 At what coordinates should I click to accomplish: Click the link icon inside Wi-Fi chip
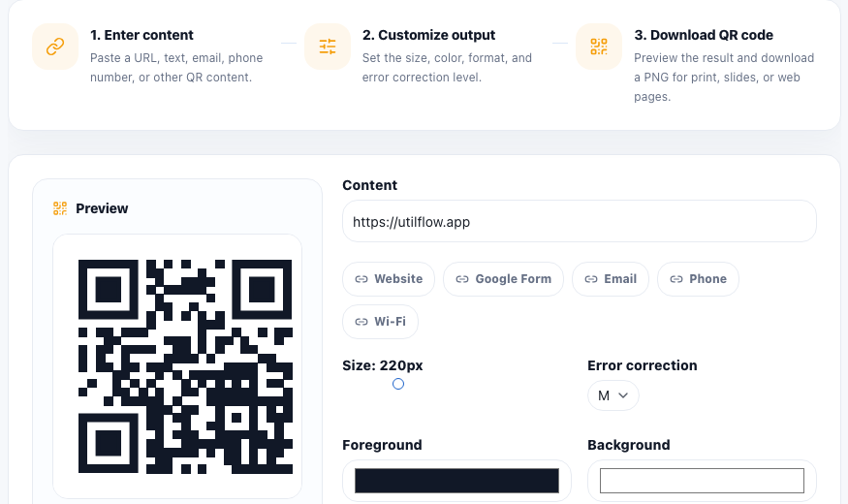[x=361, y=322]
